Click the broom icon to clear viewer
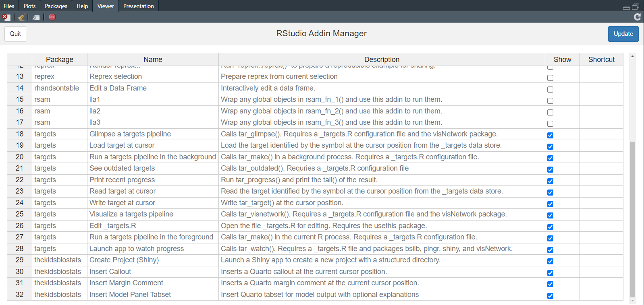This screenshot has width=644, height=305. point(22,17)
